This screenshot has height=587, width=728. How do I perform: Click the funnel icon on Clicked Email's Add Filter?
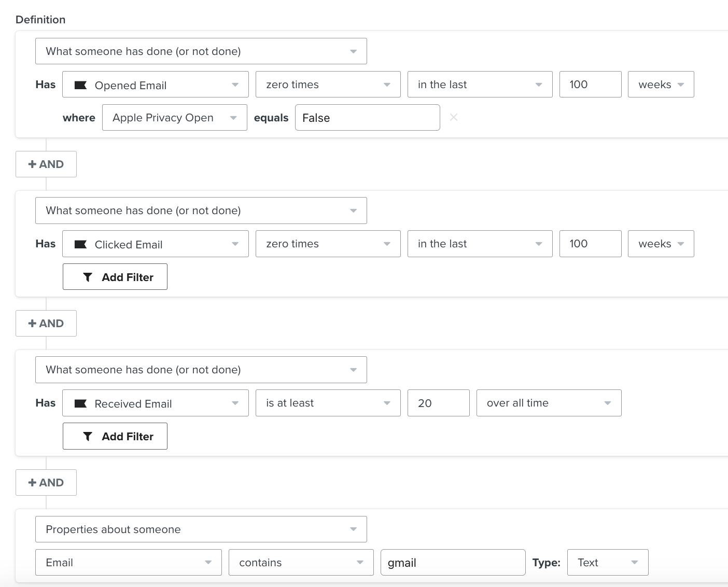pyautogui.click(x=88, y=277)
